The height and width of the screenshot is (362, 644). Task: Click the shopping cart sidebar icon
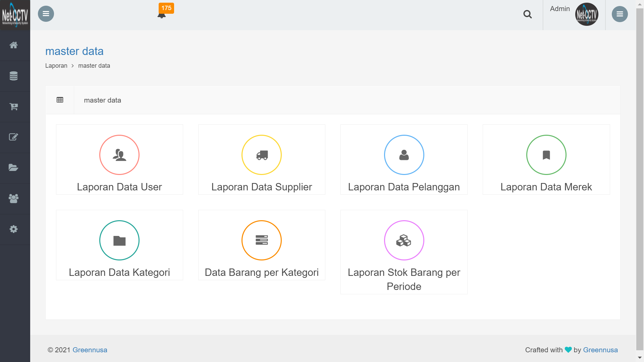(13, 107)
